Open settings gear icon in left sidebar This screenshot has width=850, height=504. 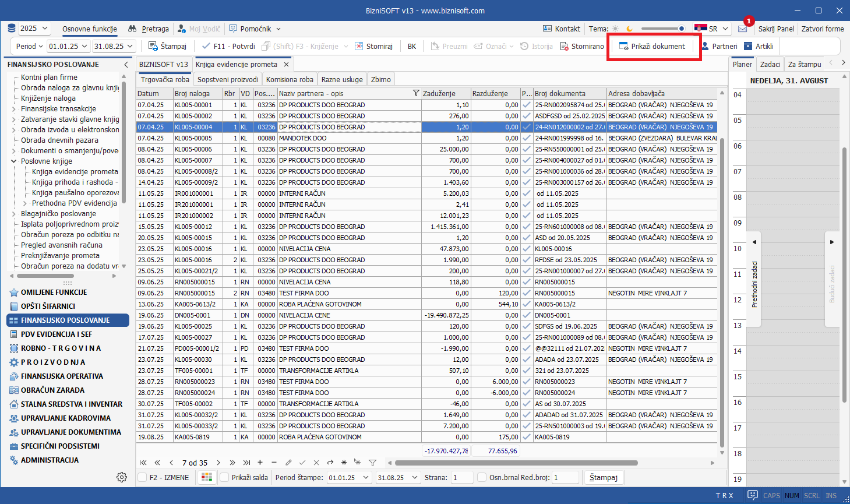click(x=122, y=477)
